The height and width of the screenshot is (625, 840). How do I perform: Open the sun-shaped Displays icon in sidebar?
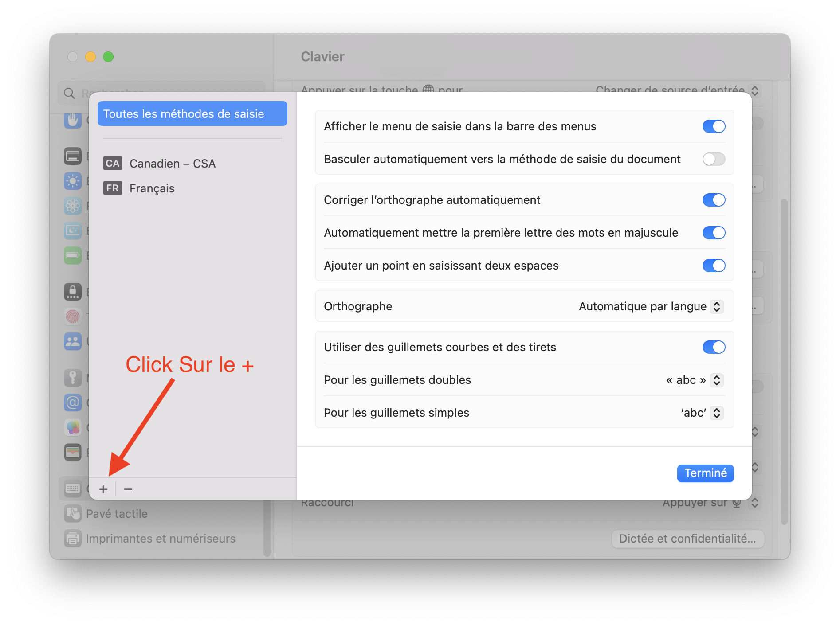tap(73, 181)
